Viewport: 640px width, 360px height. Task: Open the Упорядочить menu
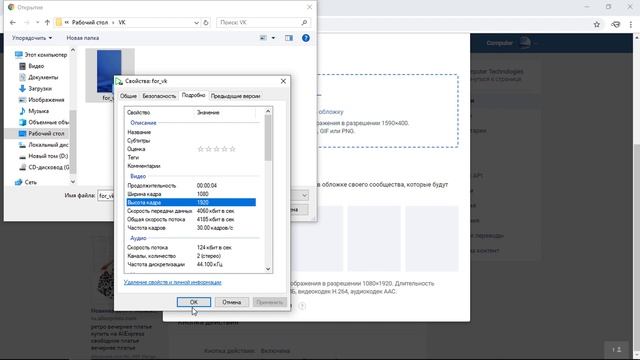tap(32, 38)
